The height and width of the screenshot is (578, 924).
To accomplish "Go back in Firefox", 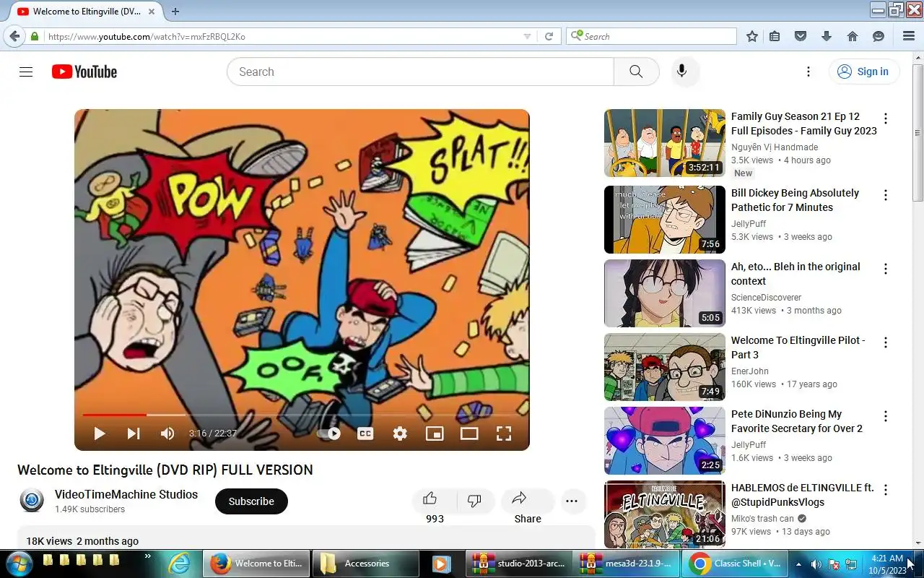I will point(14,36).
